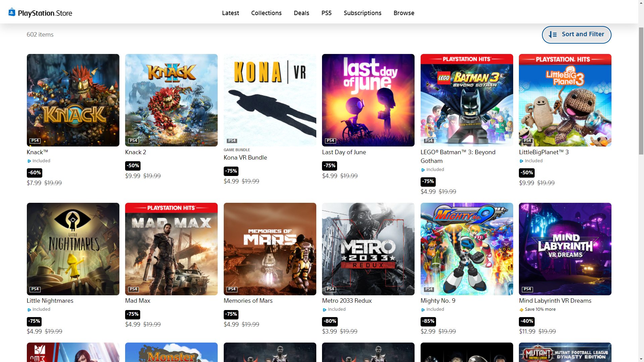Select the Mad Max cover thumbnail

coord(171,249)
